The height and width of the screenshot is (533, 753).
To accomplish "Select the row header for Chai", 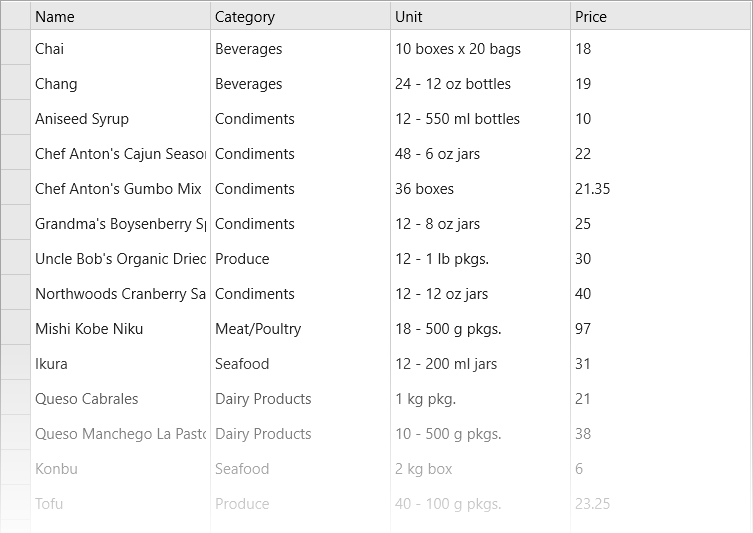I will click(x=16, y=48).
